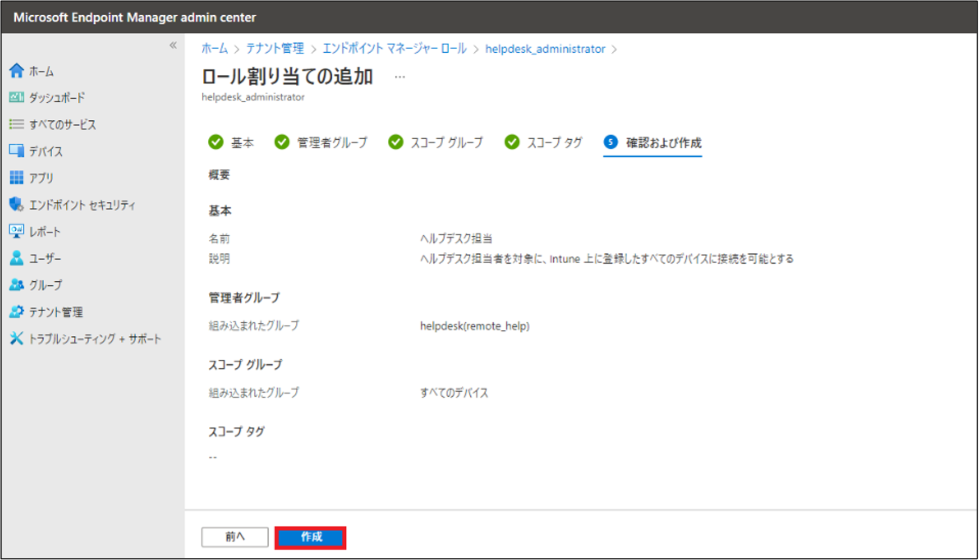Viewport: 980px width, 560px height.
Task: Click the ホーム breadcrumb link
Action: (x=215, y=48)
